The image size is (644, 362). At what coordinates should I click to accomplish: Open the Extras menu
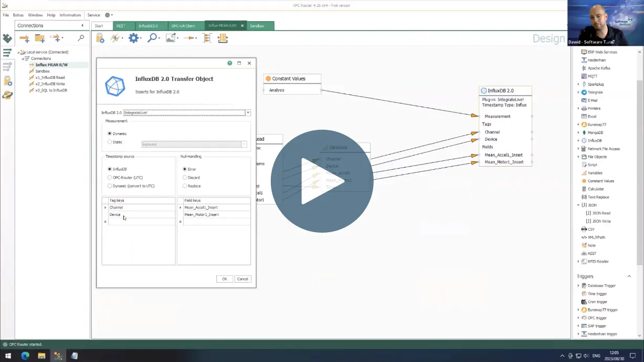point(18,15)
